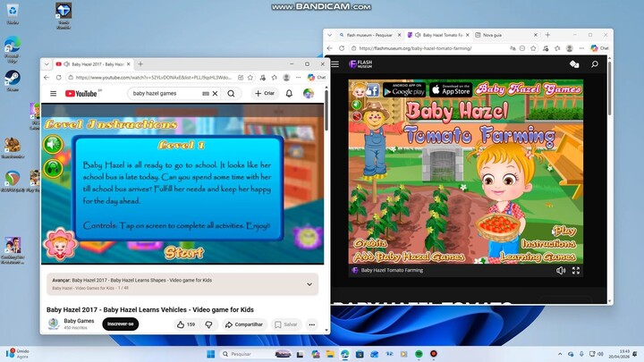Click Add Baby Hazel Games link
Image resolution: width=644 pixels, height=362 pixels.
pyautogui.click(x=409, y=257)
